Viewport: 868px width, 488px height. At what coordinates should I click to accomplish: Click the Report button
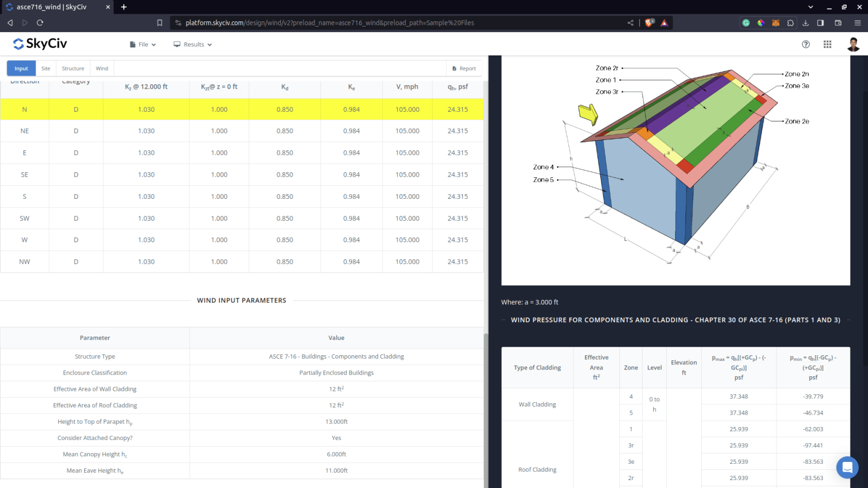click(x=464, y=68)
